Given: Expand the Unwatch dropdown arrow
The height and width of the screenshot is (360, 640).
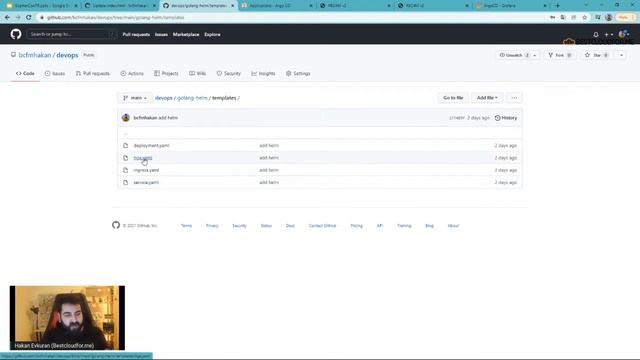Looking at the screenshot, I should click(x=535, y=55).
